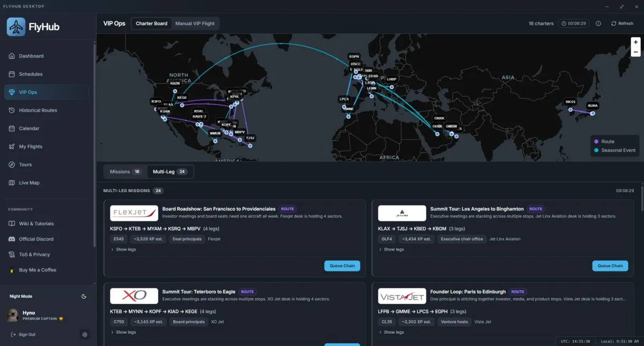This screenshot has width=644, height=346.
Task: Click Summit Tour: Teterboro to Eagle title
Action: pos(199,292)
